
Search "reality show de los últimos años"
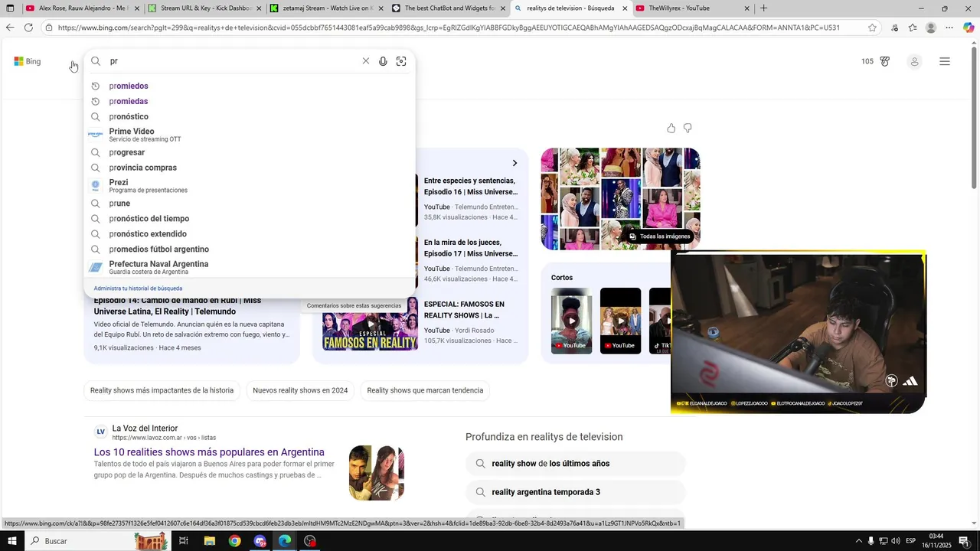click(x=576, y=464)
